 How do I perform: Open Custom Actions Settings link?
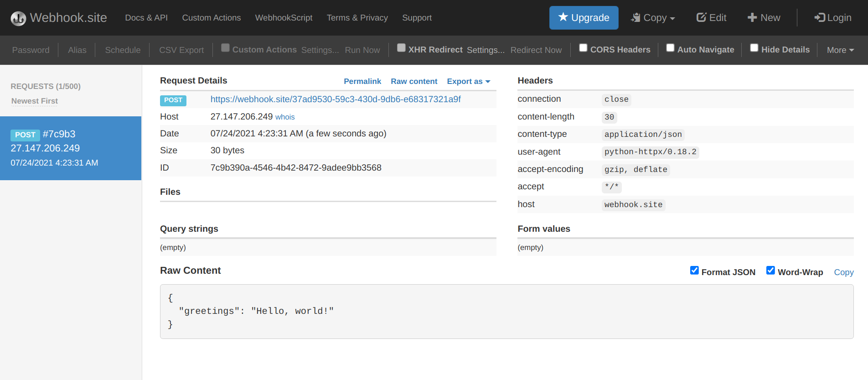tap(320, 50)
